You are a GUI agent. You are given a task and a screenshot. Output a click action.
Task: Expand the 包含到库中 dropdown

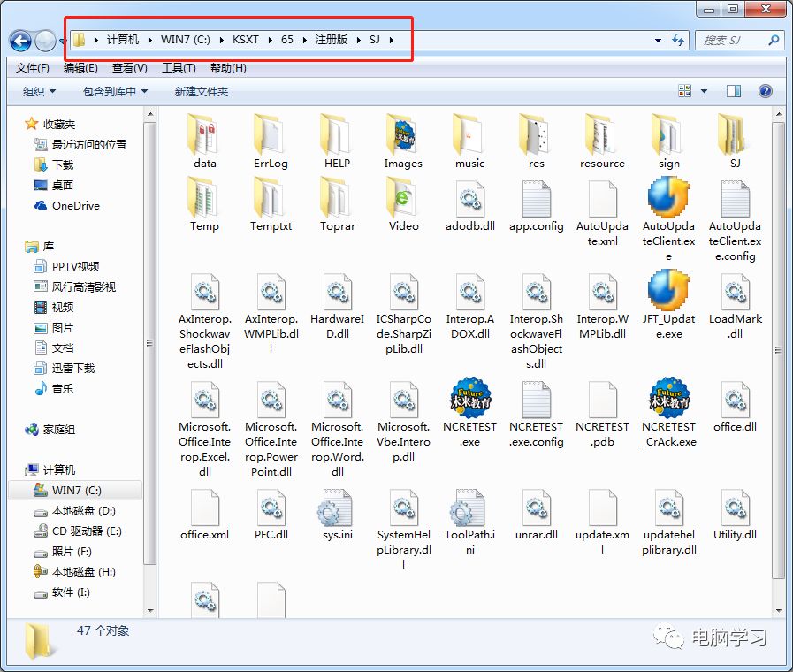115,92
